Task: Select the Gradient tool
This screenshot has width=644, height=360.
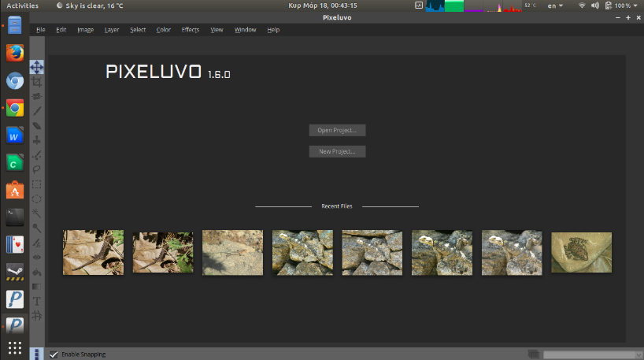Action: [36, 287]
